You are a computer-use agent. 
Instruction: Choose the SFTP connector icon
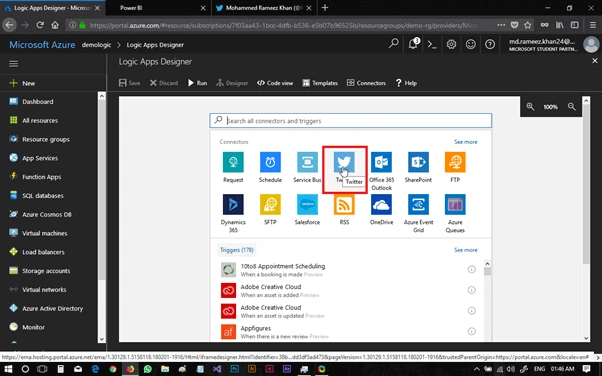(270, 204)
